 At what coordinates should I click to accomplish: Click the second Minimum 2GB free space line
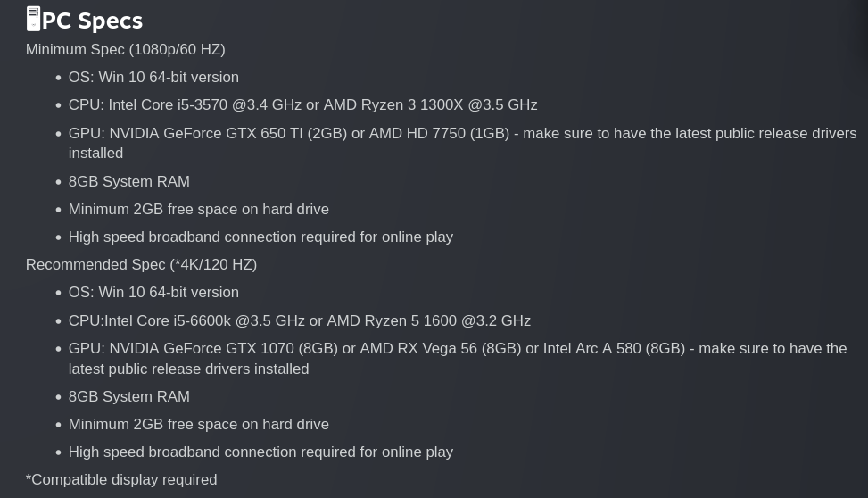pos(199,424)
